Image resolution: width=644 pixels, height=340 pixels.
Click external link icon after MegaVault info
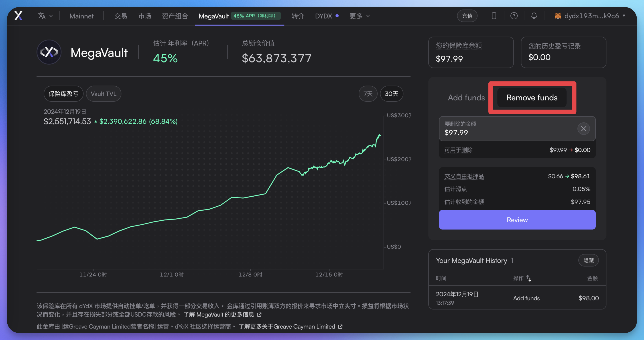[259, 314]
